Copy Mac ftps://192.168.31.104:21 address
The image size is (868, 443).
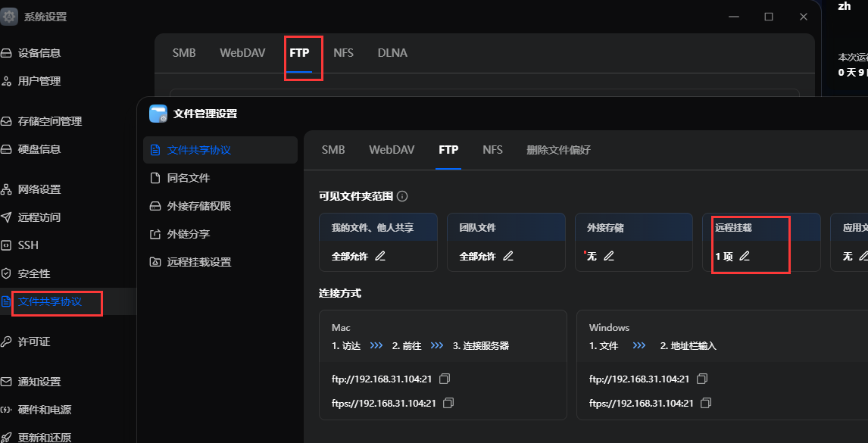click(449, 403)
